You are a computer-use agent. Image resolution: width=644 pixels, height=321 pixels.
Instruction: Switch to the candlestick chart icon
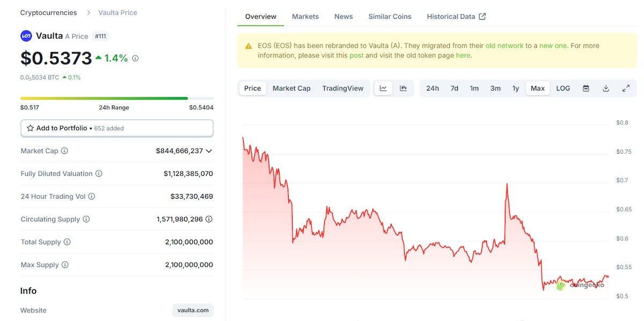coord(403,88)
